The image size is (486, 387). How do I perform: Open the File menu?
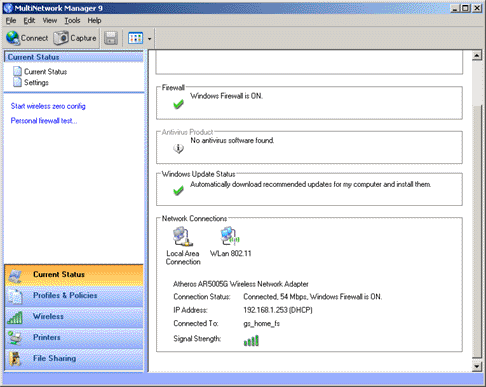11,21
